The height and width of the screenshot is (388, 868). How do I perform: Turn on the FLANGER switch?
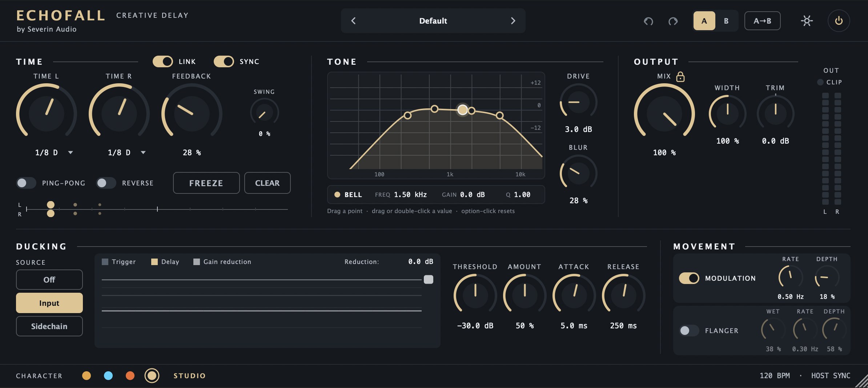pos(689,331)
